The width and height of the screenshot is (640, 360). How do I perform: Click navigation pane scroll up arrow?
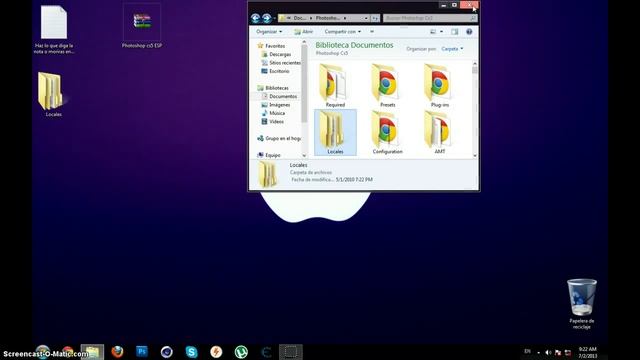coord(304,42)
